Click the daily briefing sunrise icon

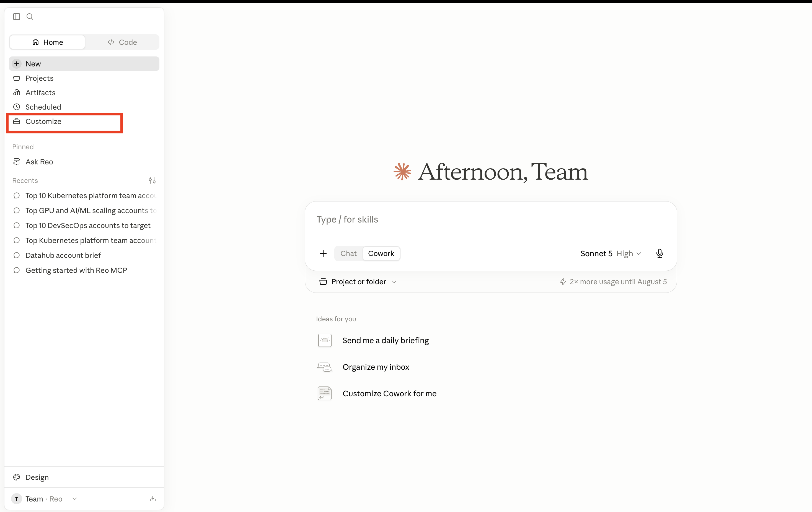[x=325, y=340]
